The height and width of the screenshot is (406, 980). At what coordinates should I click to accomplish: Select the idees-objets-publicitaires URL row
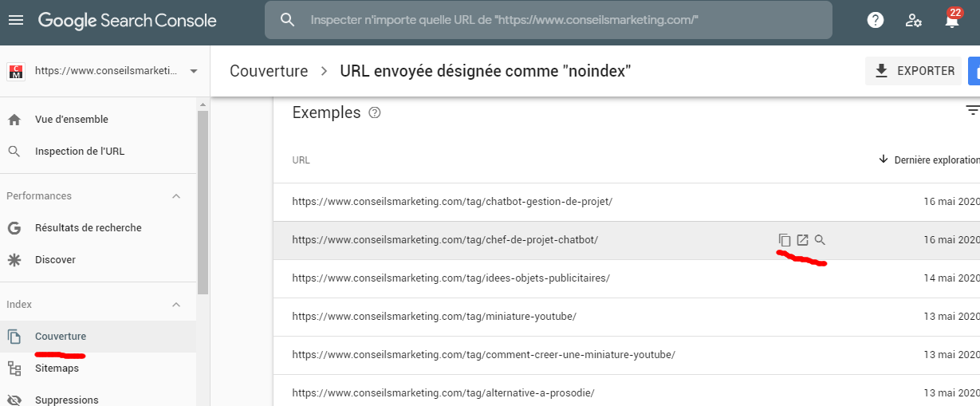(627, 278)
